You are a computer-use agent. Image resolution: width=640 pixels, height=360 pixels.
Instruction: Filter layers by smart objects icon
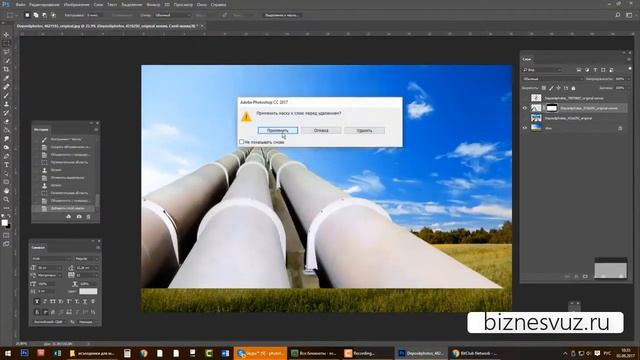611,70
